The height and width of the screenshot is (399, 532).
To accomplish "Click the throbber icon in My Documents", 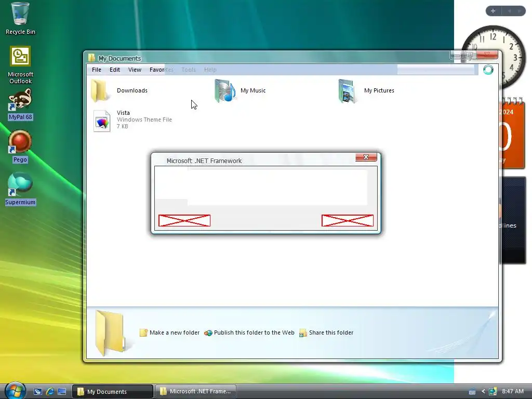I will click(488, 70).
